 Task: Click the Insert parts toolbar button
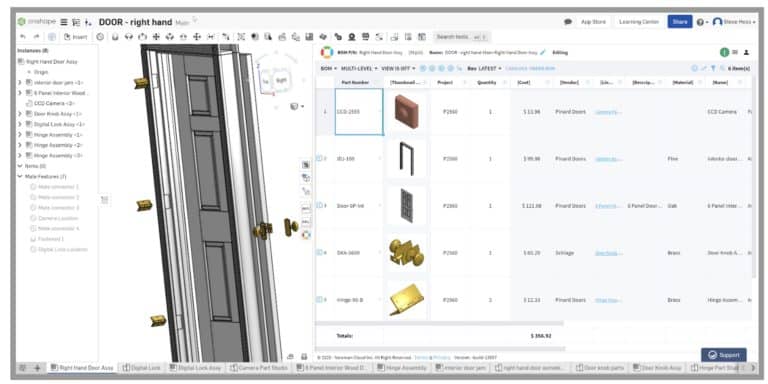75,37
